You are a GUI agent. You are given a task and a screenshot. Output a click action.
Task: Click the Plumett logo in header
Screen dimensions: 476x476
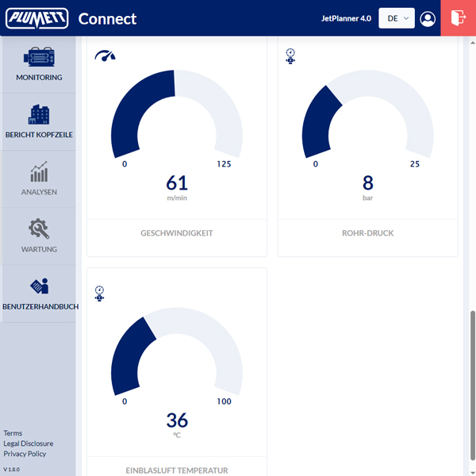[x=37, y=18]
